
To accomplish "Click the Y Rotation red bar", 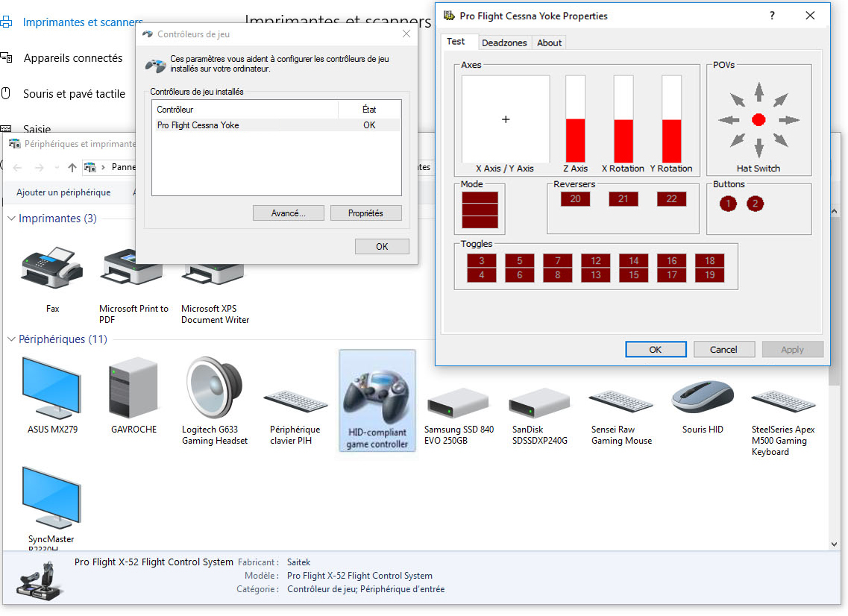I will [x=672, y=141].
